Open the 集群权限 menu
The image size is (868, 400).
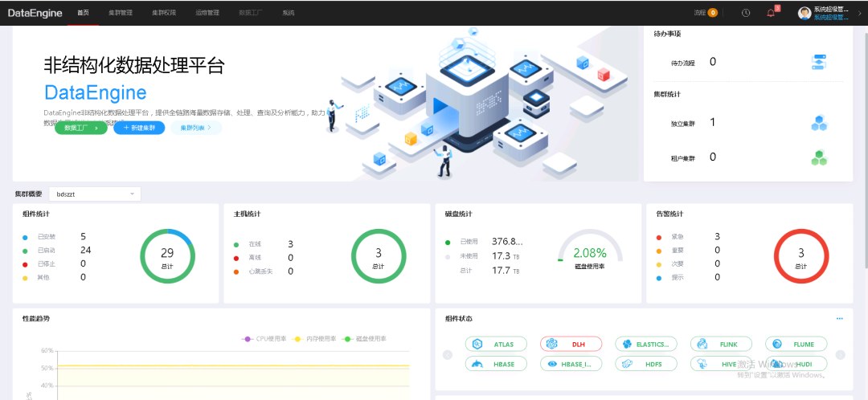(x=164, y=13)
